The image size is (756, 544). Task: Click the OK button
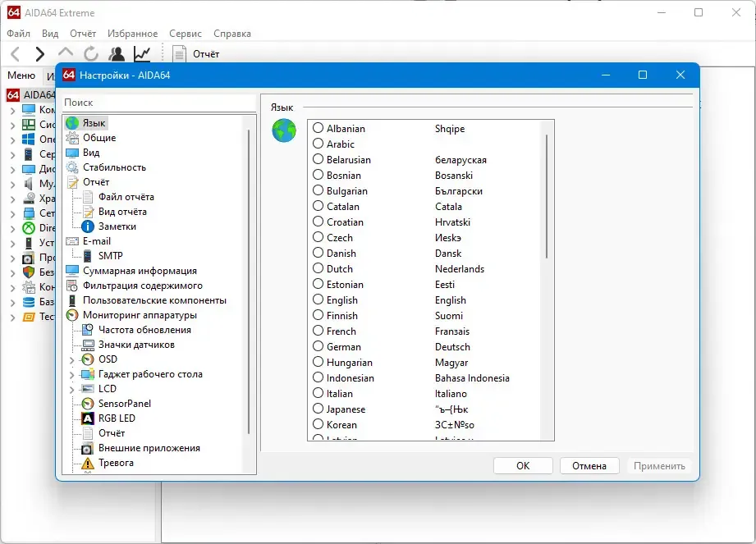point(523,466)
